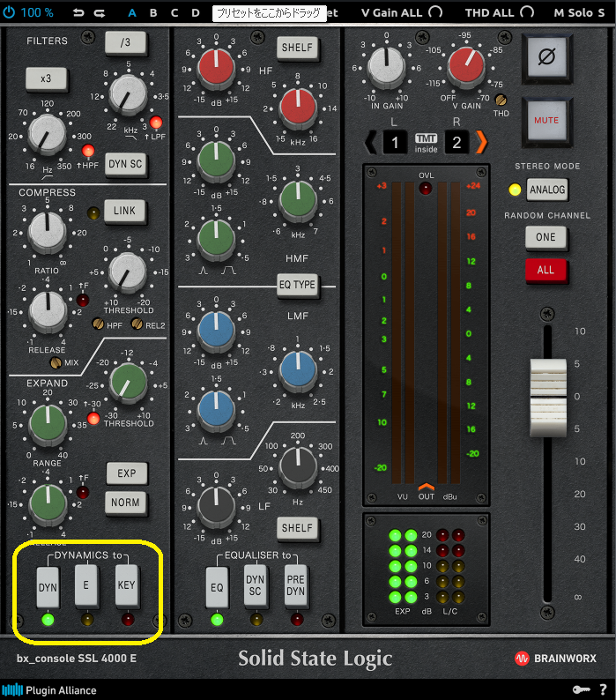Click compressor HPF screw control
The width and height of the screenshot is (616, 700).
[x=98, y=324]
